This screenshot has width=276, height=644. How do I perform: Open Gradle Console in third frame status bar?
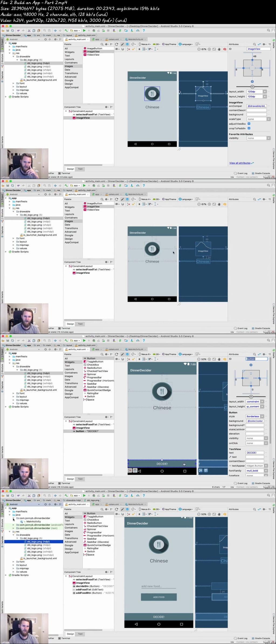(x=261, y=483)
